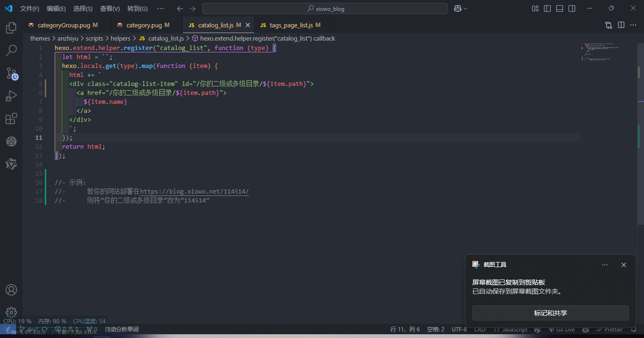Click the VS Code logo in title bar
Viewport: 644px width, 338px height.
pos(8,8)
